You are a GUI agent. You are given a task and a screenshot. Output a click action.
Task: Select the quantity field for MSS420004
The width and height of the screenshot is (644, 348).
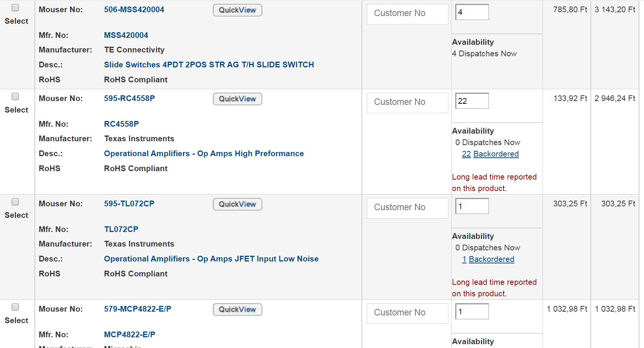(x=472, y=12)
